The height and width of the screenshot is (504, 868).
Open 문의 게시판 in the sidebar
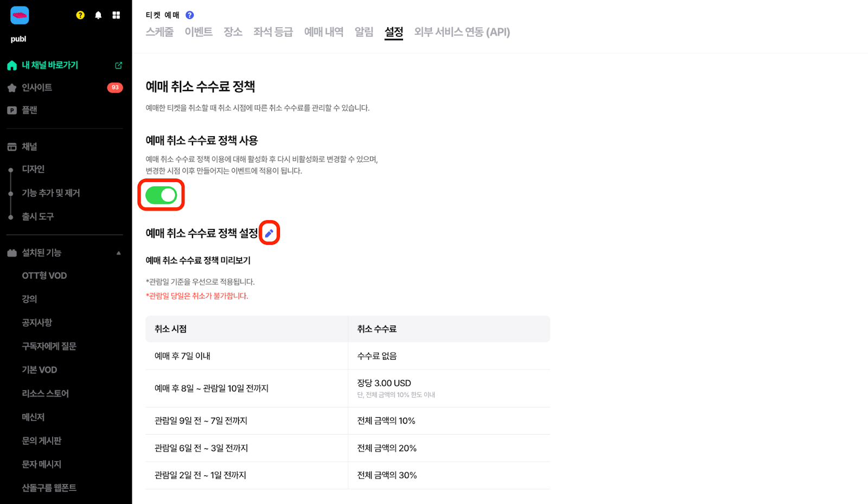click(x=42, y=441)
